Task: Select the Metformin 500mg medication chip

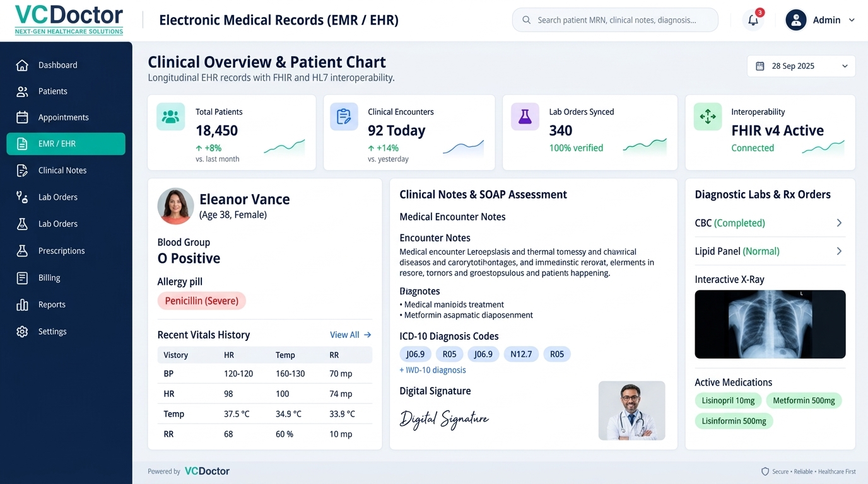Action: tap(804, 401)
